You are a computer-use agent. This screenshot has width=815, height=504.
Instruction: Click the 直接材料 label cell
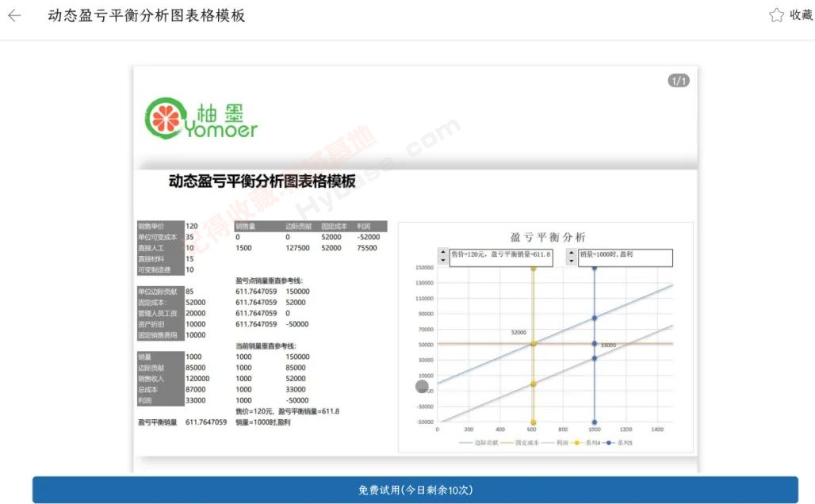click(x=161, y=259)
